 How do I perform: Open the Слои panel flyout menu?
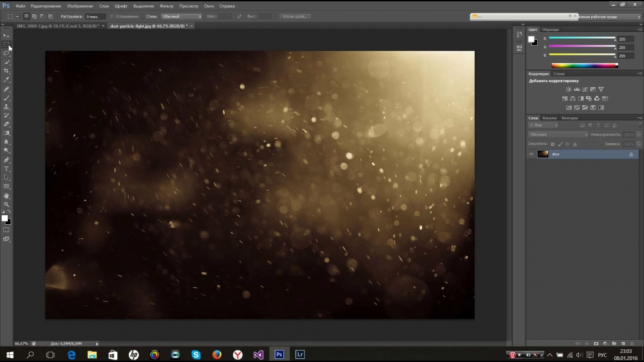point(639,118)
